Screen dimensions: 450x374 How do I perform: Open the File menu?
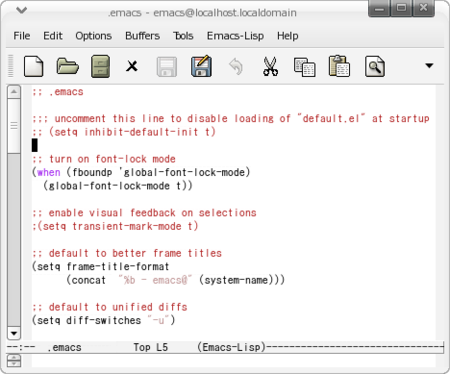click(22, 36)
